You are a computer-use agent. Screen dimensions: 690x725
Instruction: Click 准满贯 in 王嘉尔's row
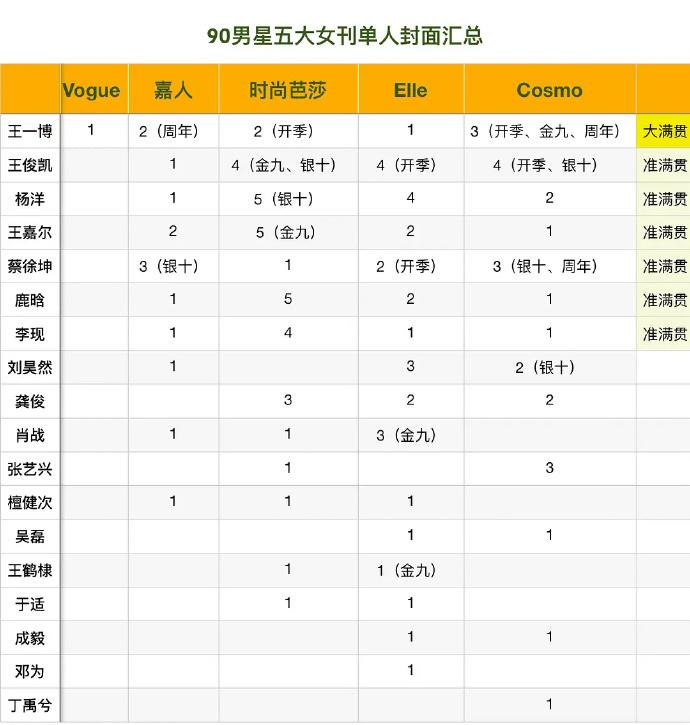(664, 233)
